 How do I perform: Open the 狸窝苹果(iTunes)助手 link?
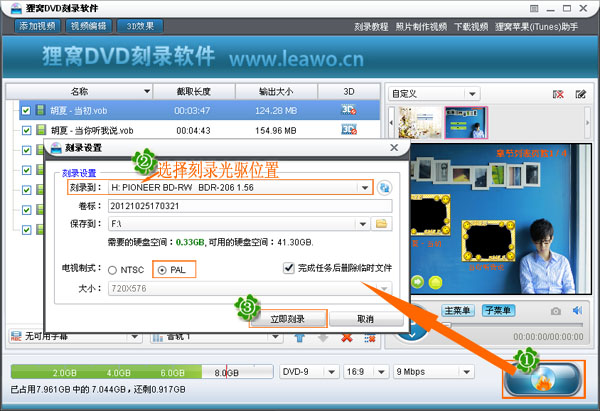pyautogui.click(x=536, y=27)
